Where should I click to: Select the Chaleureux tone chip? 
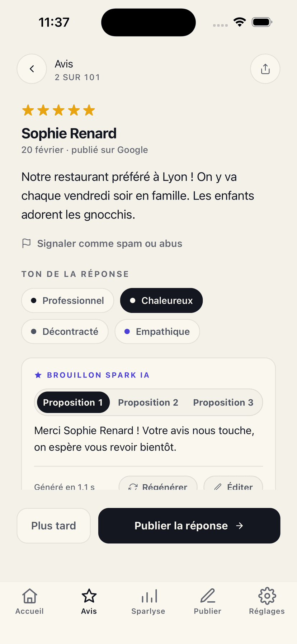[x=161, y=301]
